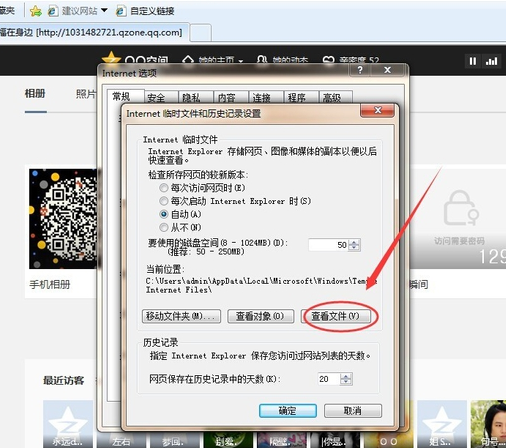Open the 你是.. visitor avatar
Screen dimensions: 506x448
pos(335,440)
